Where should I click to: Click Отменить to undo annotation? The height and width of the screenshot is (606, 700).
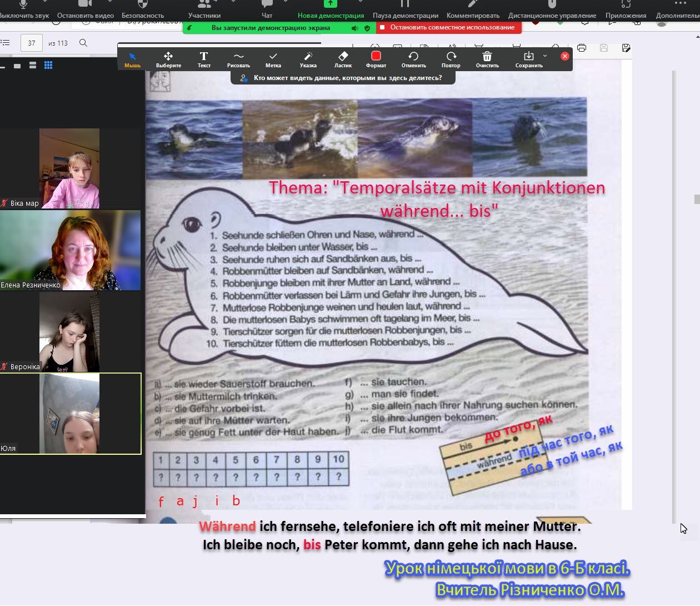[x=413, y=59]
